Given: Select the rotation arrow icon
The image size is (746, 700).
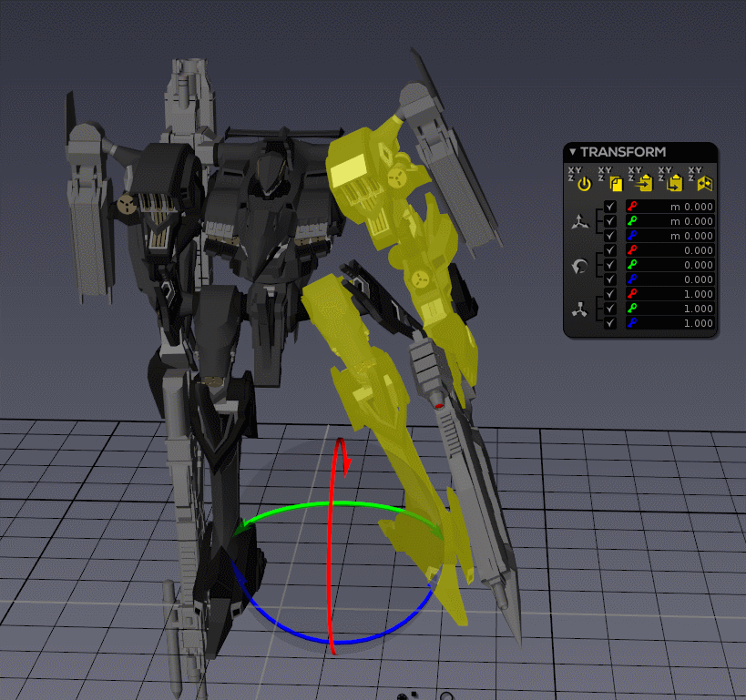Looking at the screenshot, I should (579, 266).
